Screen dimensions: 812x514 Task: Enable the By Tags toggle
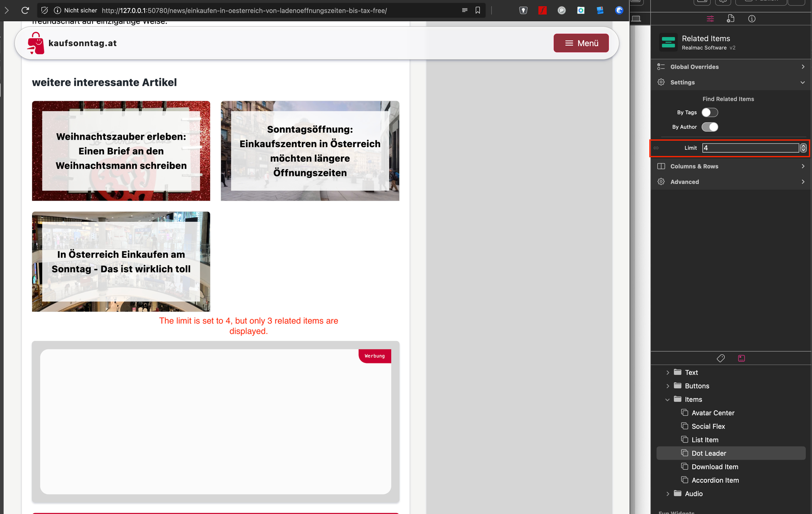coord(710,113)
